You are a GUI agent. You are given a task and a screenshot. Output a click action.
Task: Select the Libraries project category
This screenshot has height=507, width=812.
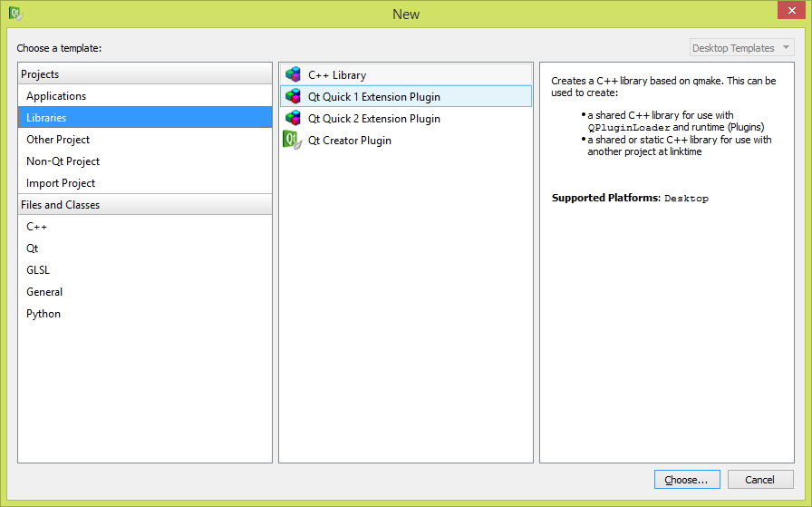pyautogui.click(x=145, y=118)
